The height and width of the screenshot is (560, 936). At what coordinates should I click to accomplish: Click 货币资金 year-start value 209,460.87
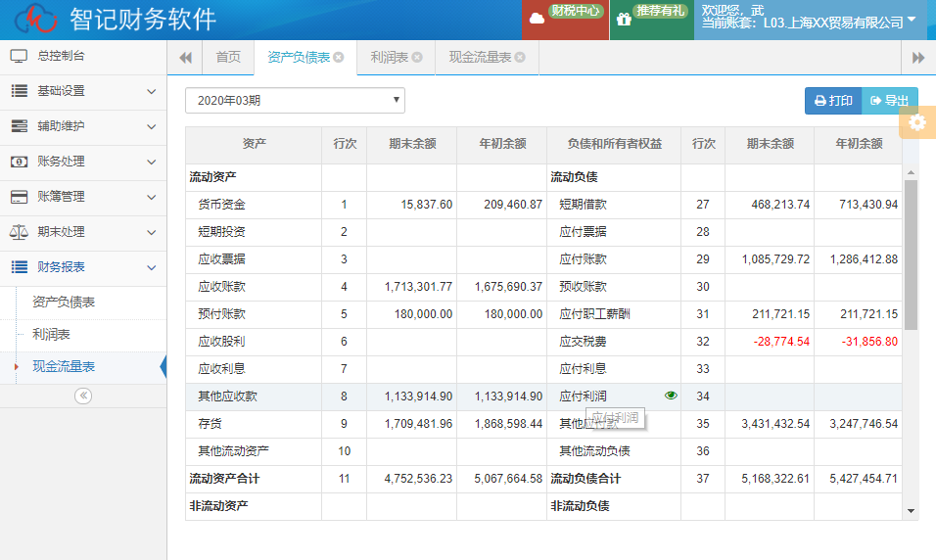[x=513, y=205]
